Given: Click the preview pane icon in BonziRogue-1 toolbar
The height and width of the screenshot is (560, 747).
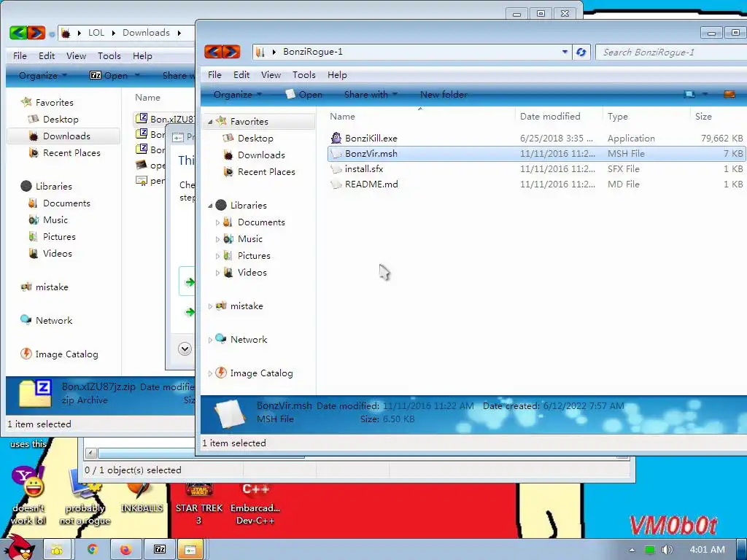Looking at the screenshot, I should pyautogui.click(x=729, y=94).
